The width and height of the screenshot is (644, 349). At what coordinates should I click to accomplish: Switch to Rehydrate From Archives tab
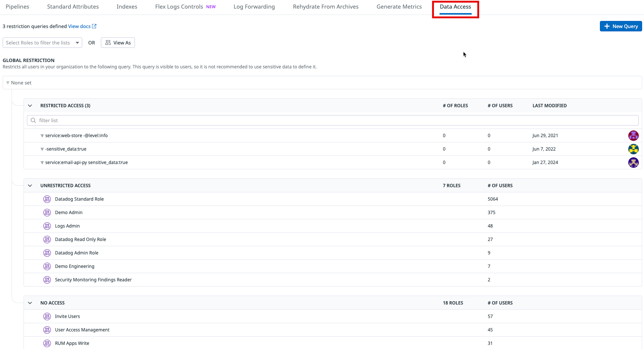point(326,7)
